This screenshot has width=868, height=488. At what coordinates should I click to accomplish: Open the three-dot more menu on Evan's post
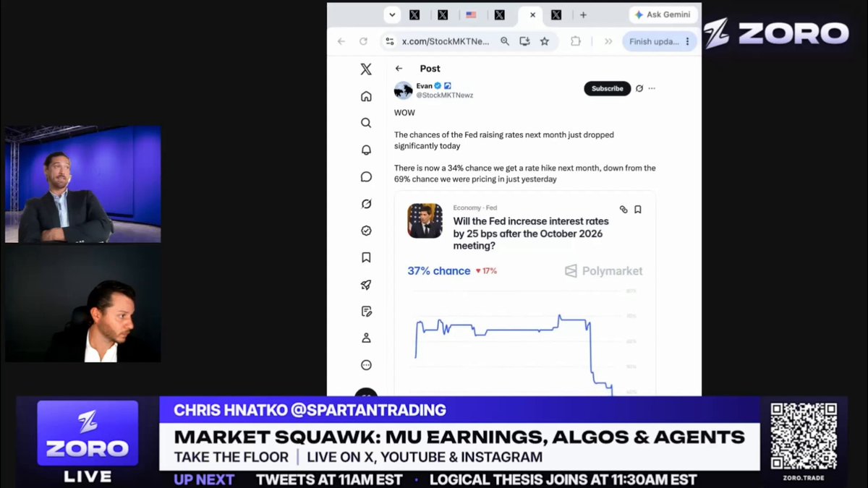[x=652, y=88]
